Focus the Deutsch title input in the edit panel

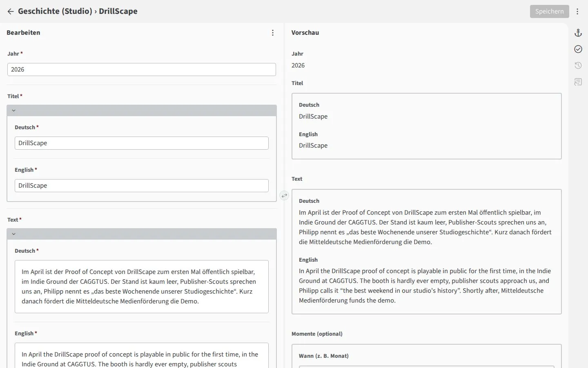tap(142, 143)
